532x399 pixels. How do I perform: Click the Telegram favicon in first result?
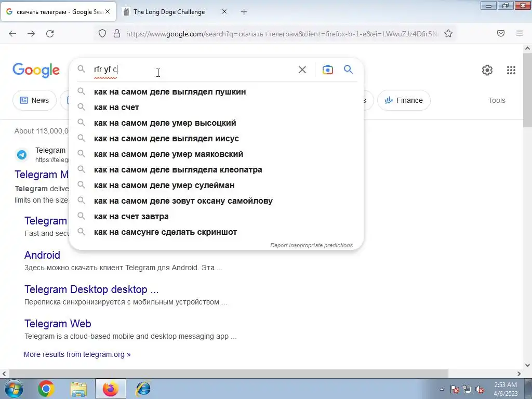tap(22, 155)
